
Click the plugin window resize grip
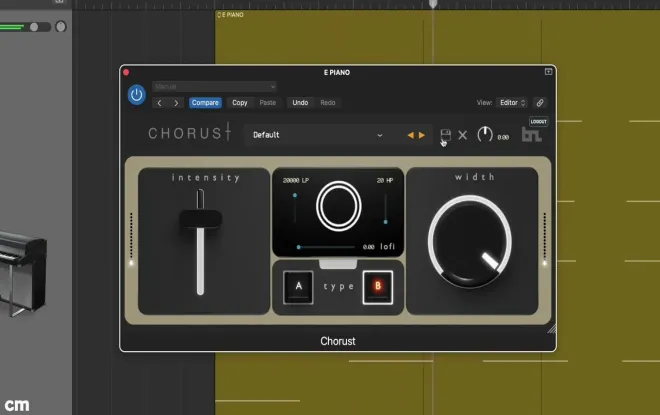pyautogui.click(x=551, y=329)
